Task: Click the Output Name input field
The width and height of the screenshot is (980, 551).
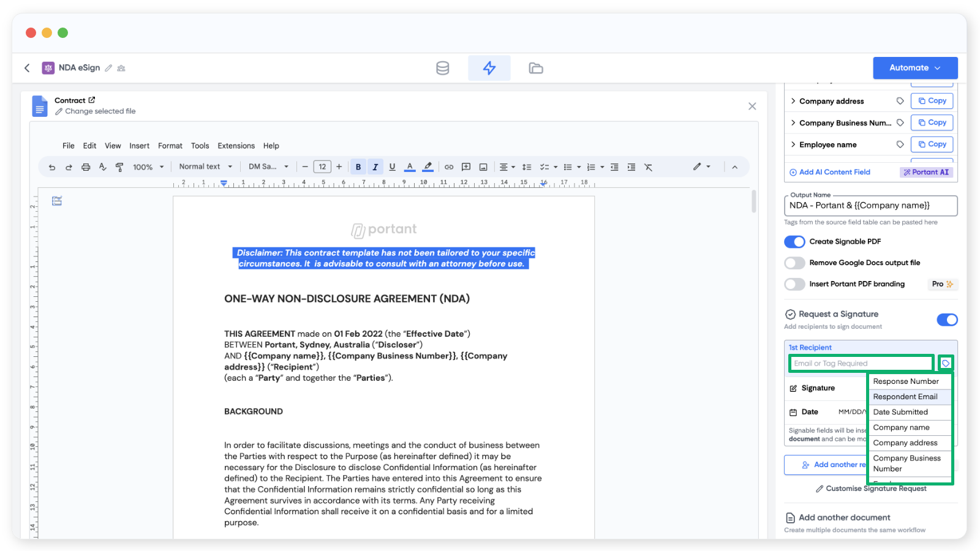Action: point(870,206)
